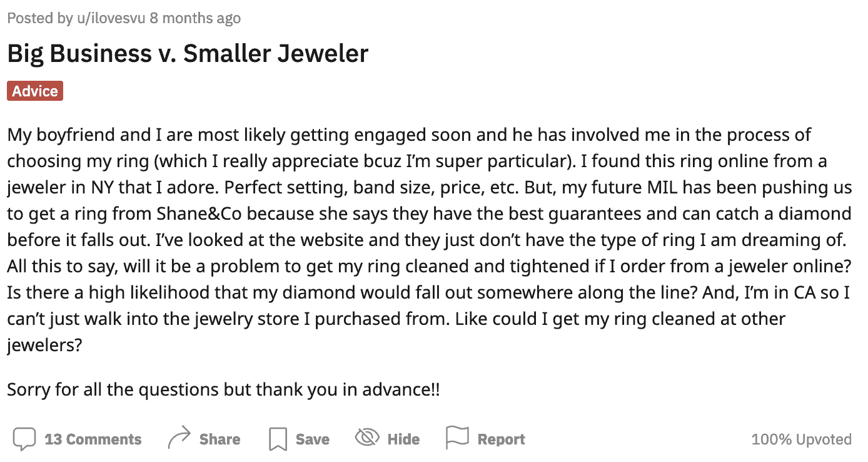The height and width of the screenshot is (462, 868).
Task: Open the 'Big Business v. Smaller Jeweler' title
Action: click(x=188, y=53)
